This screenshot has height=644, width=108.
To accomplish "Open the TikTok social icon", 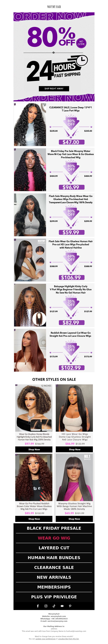I will [x=54, y=606].
